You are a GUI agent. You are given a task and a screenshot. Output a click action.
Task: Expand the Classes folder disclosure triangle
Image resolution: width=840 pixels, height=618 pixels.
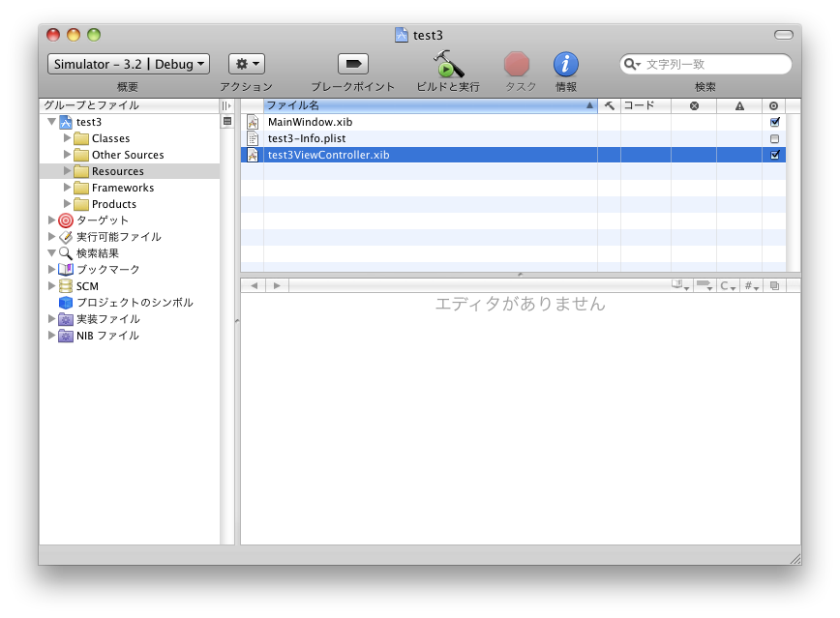[68, 138]
